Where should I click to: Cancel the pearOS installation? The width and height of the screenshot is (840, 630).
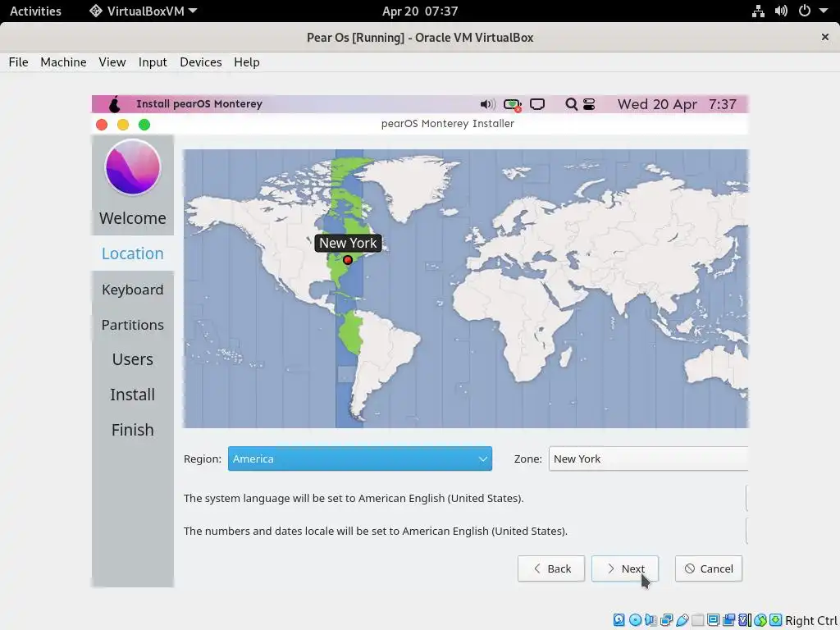click(x=709, y=568)
